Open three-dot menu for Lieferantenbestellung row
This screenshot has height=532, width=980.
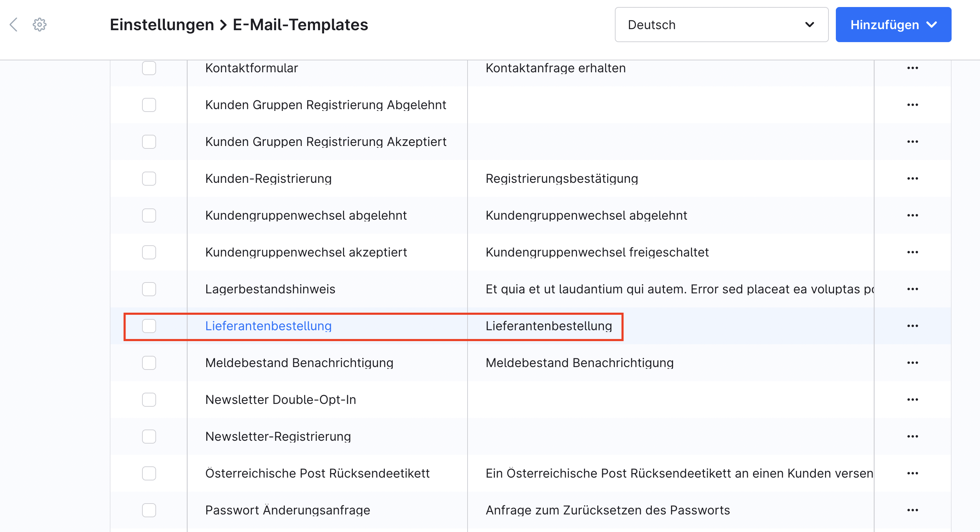point(912,326)
